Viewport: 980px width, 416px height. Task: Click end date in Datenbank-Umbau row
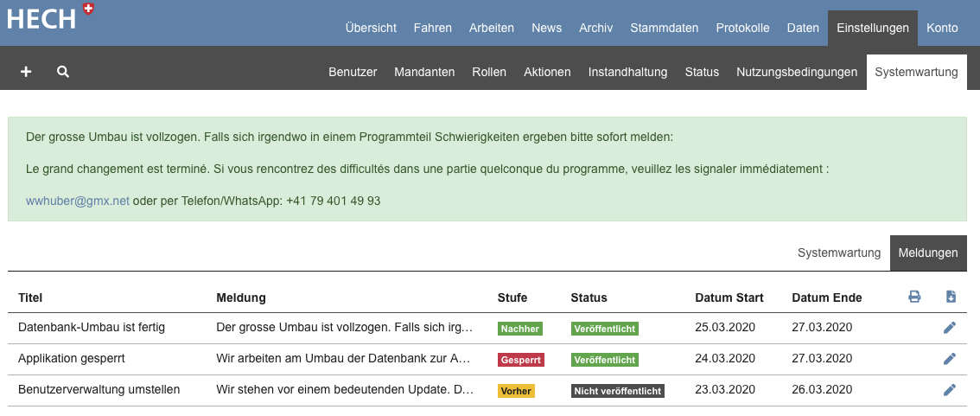coord(822,327)
